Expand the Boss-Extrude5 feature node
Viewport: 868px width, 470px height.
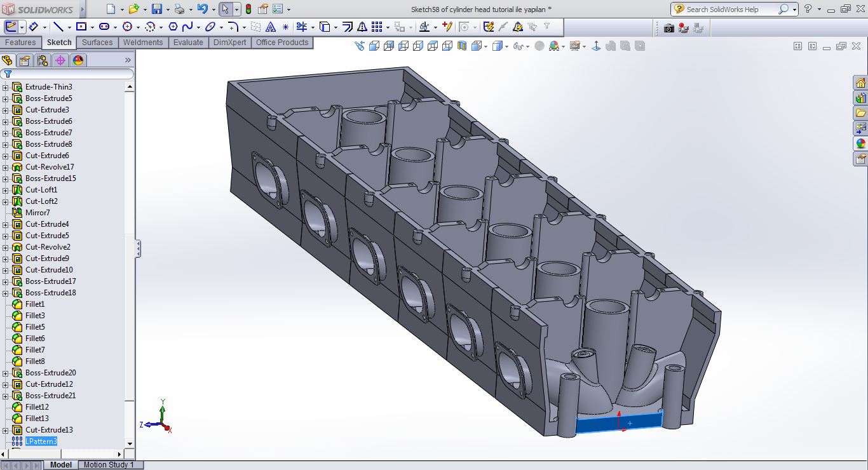6,98
